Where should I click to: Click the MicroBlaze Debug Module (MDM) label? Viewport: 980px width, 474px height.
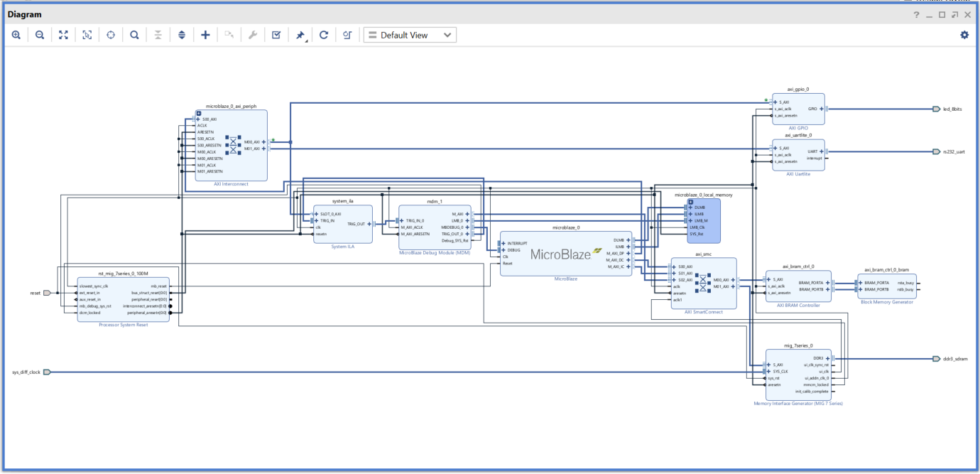435,252
